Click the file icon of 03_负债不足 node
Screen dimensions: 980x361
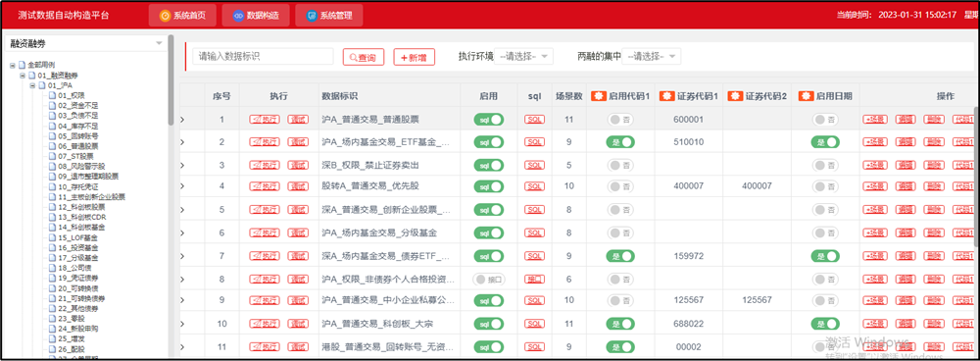click(x=53, y=115)
